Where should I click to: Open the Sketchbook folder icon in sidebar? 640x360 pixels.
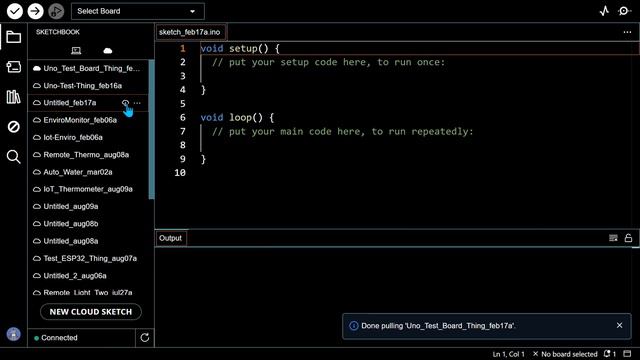[13, 37]
